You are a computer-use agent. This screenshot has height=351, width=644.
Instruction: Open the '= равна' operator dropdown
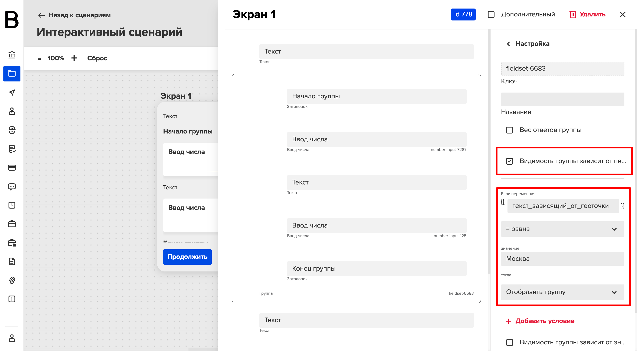[562, 229]
